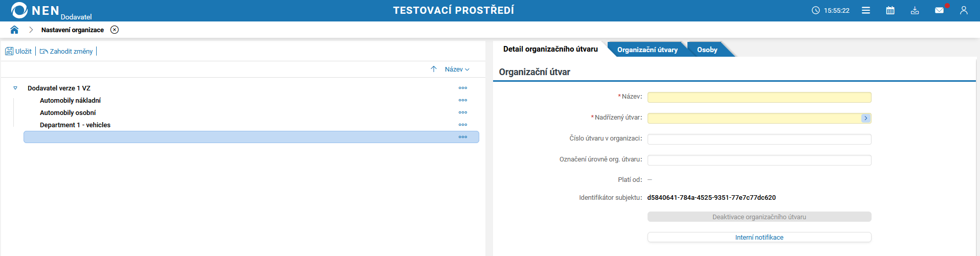980x256 pixels.
Task: Click the Organizační útvar section heading
Action: click(x=534, y=72)
